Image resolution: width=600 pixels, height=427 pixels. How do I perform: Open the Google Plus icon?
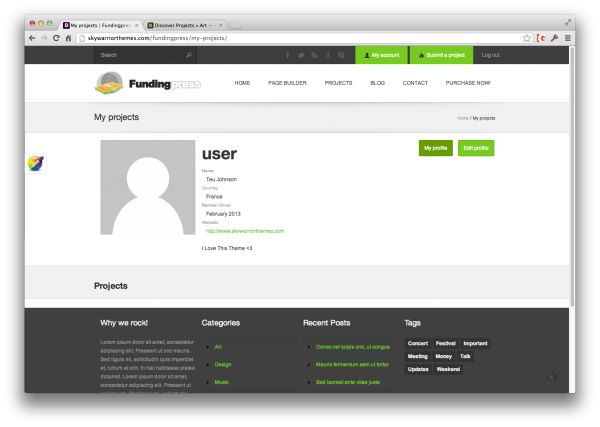[x=328, y=55]
